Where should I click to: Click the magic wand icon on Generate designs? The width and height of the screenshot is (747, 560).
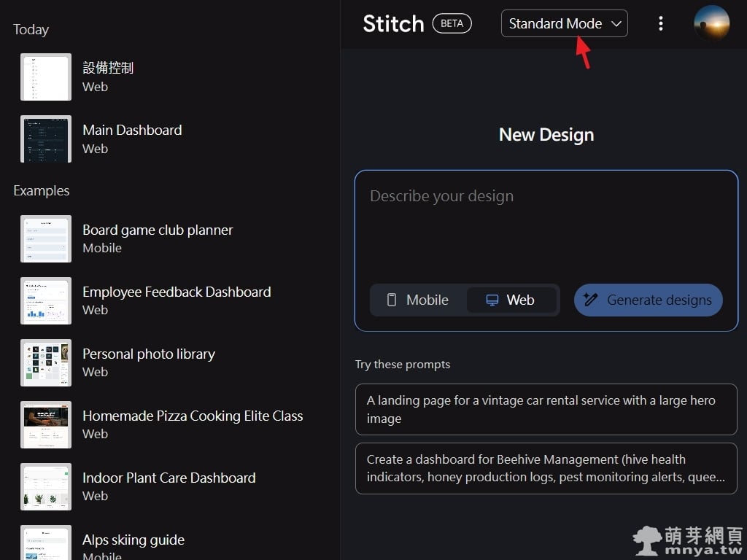591,300
